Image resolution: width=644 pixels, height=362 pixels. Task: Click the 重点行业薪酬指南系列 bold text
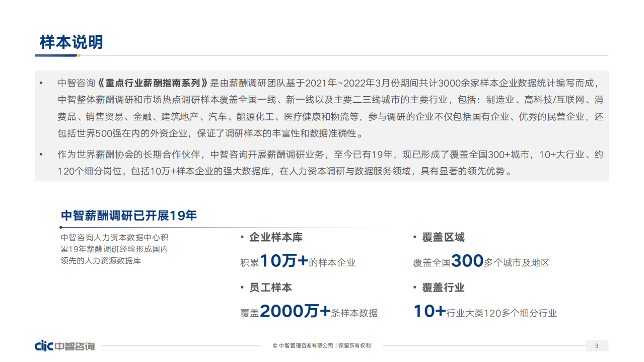153,83
